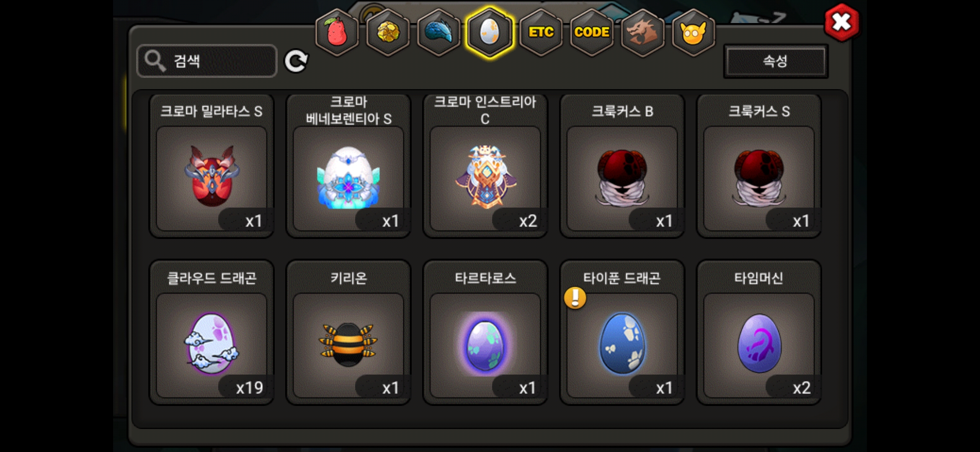This screenshot has width=980, height=452.
Task: Pick the 크로마 인스트리아 C egg
Action: [485, 166]
